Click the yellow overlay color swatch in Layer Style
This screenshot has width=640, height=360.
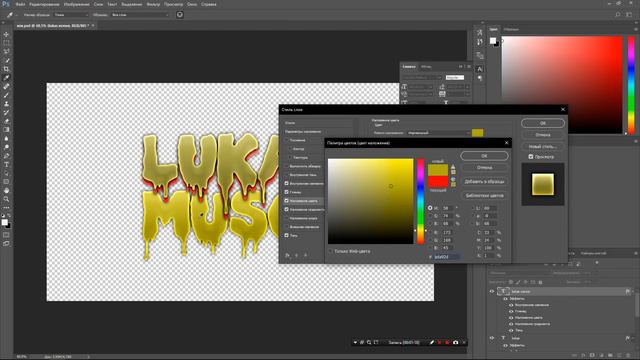pos(478,133)
